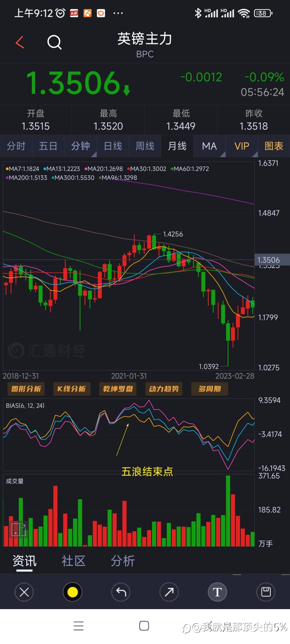Viewport: 290px width, 644px height.
Task: Tap the MA7:1.1824 legend entry
Action: (x=23, y=169)
